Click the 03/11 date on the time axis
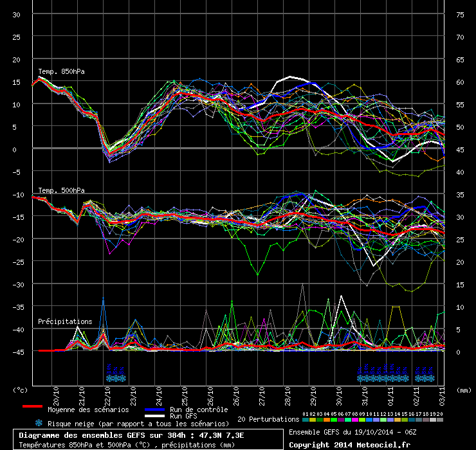This screenshot has height=450, width=476. click(x=443, y=393)
